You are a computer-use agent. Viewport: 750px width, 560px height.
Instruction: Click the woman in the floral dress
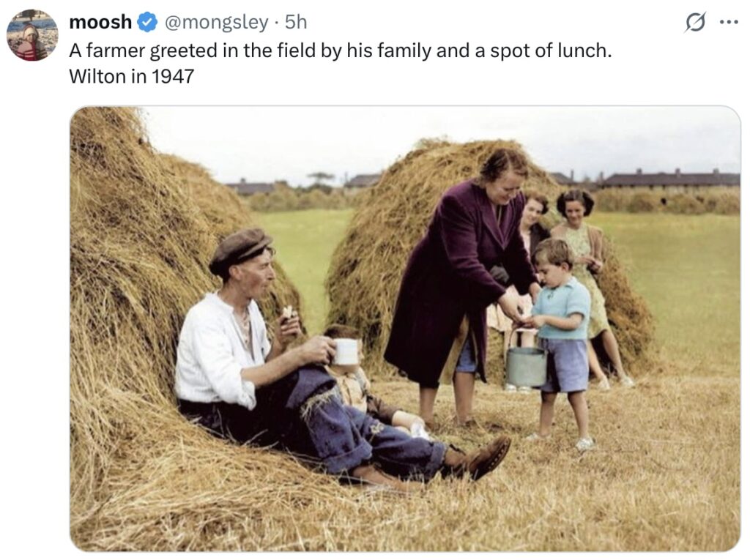(586, 282)
